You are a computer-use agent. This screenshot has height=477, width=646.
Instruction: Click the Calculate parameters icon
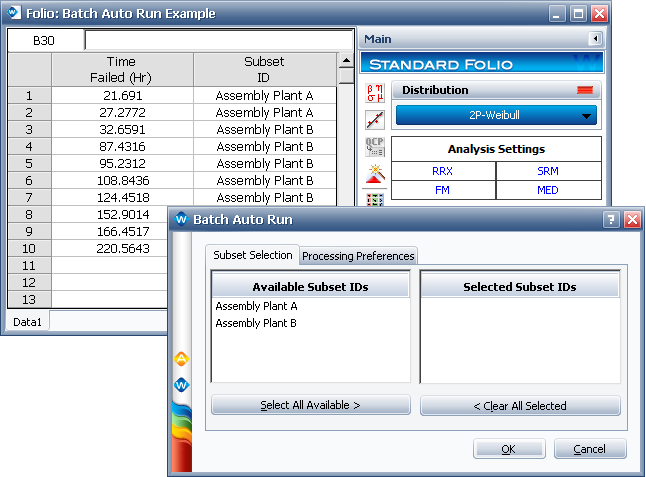point(375,94)
